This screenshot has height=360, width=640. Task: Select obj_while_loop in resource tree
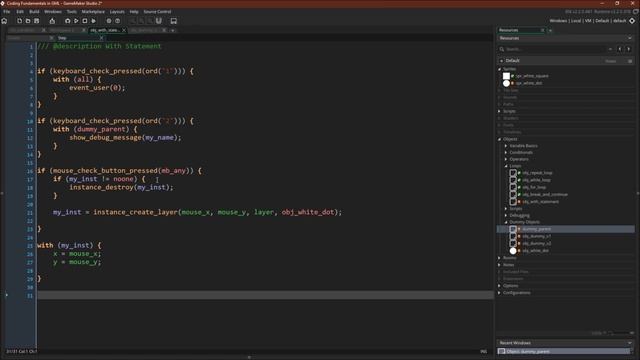(536, 180)
